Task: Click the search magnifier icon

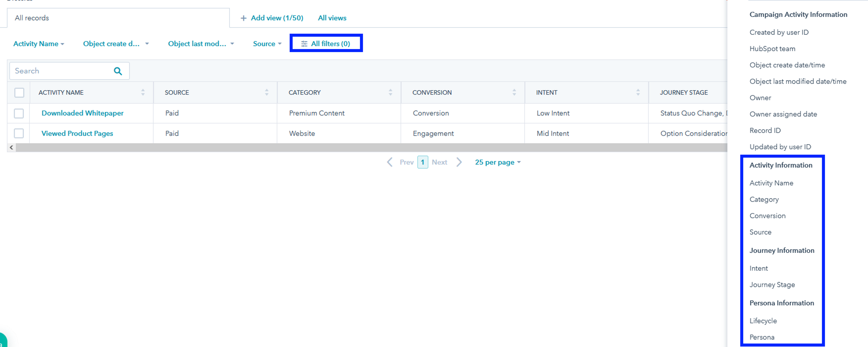Action: [118, 71]
